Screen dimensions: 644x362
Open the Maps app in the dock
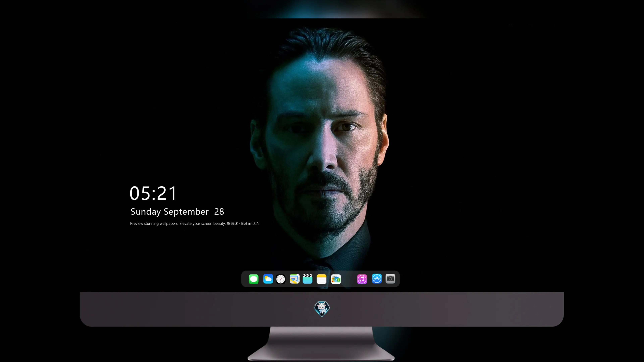pyautogui.click(x=294, y=279)
